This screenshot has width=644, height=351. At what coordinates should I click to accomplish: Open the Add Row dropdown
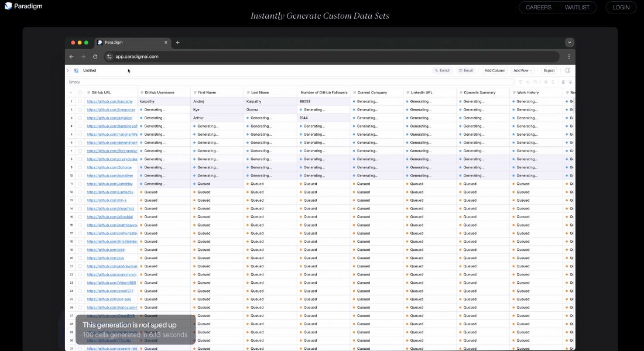click(522, 71)
